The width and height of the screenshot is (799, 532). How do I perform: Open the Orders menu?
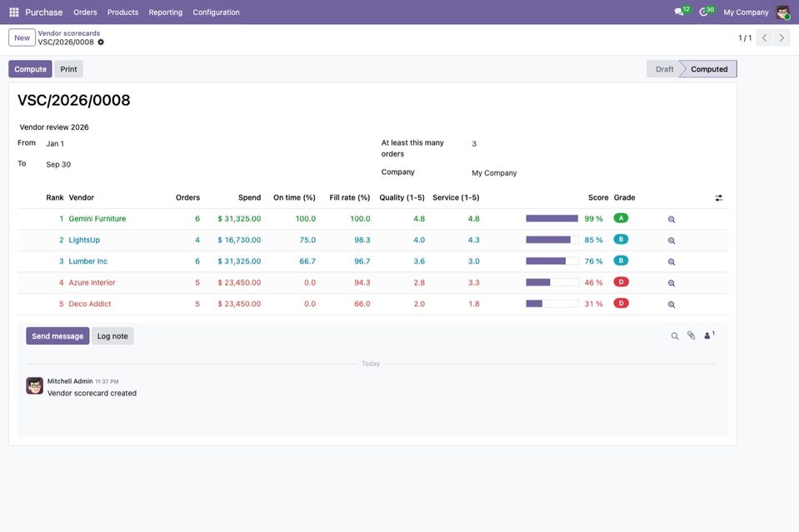[x=85, y=12]
